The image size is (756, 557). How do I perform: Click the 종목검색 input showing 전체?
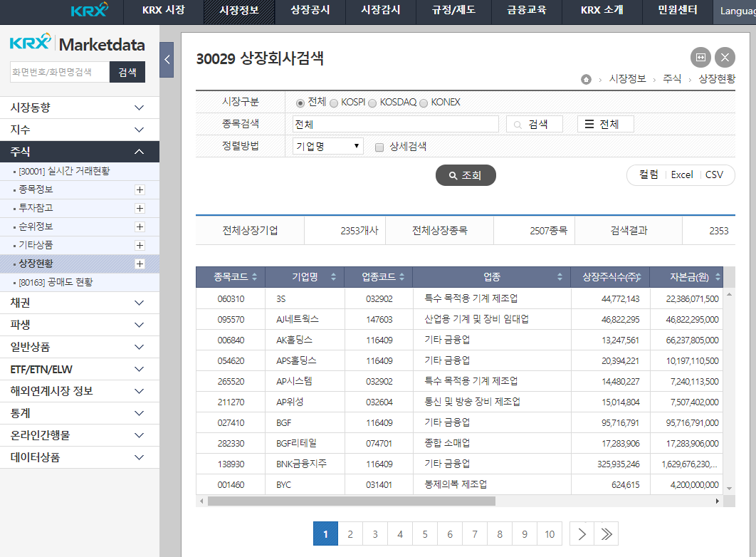(395, 125)
